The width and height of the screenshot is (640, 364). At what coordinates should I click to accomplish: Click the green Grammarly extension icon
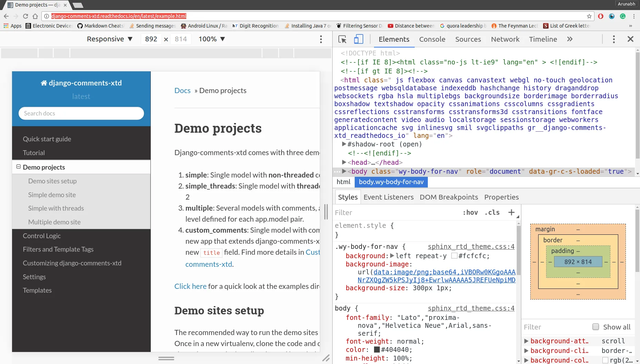tap(623, 16)
